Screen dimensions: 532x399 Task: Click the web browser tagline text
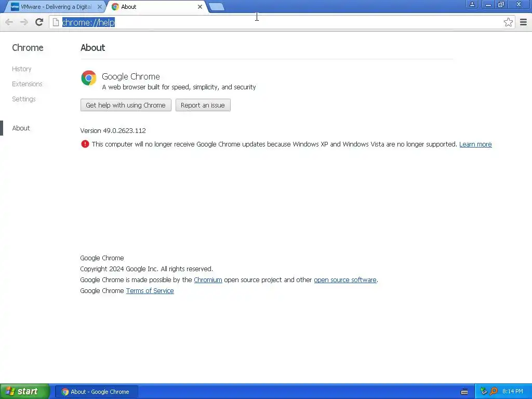179,87
